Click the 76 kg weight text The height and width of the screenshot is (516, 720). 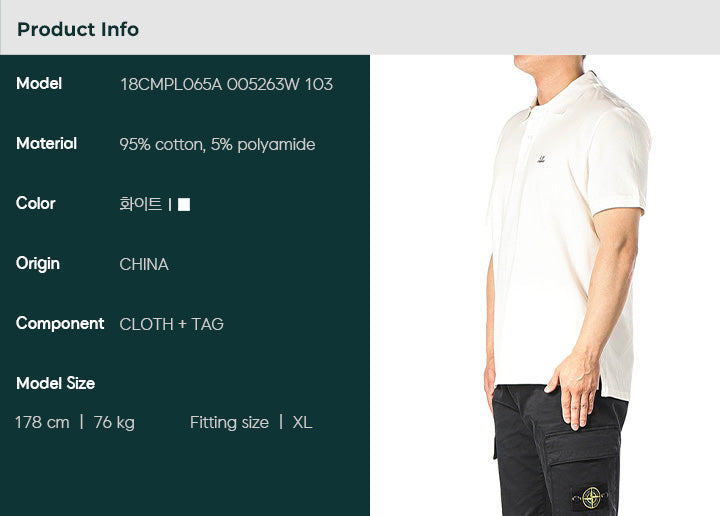114,422
